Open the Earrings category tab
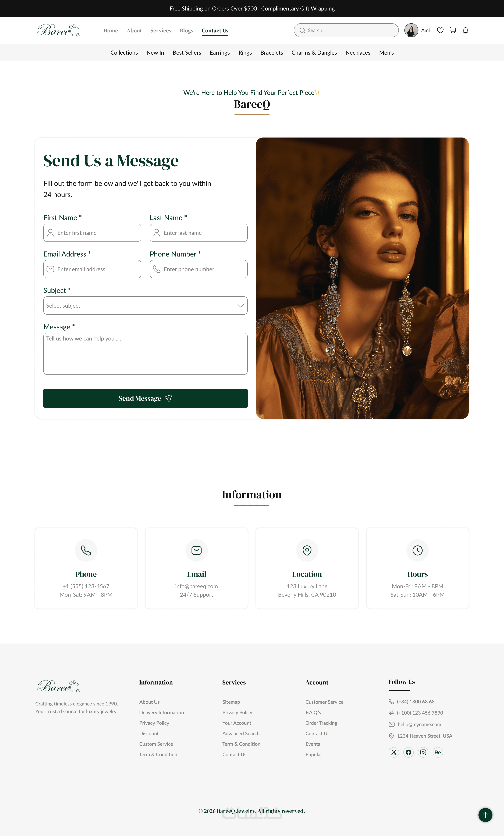This screenshot has width=504, height=836. pos(219,53)
